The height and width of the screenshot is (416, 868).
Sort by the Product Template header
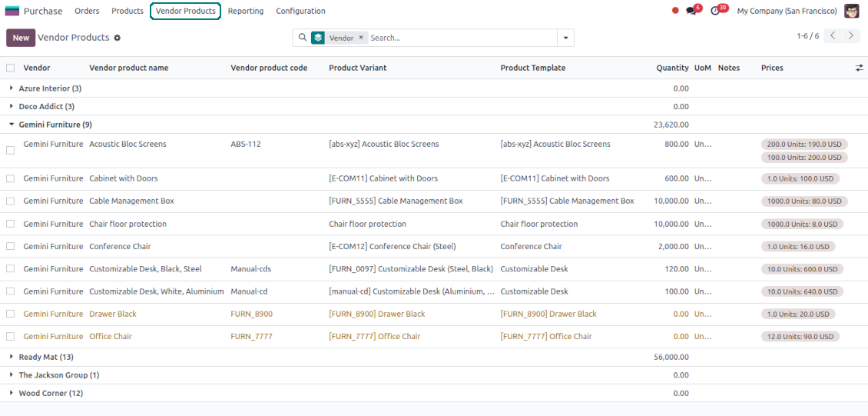point(533,68)
